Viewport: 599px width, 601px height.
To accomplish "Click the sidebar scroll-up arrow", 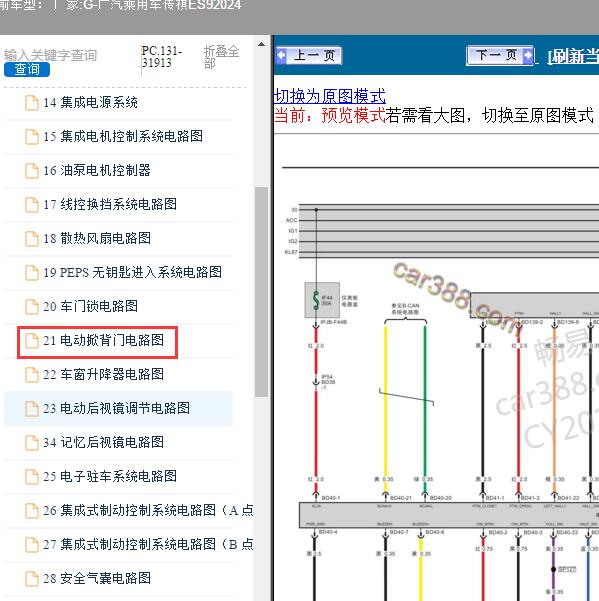I will pyautogui.click(x=261, y=44).
